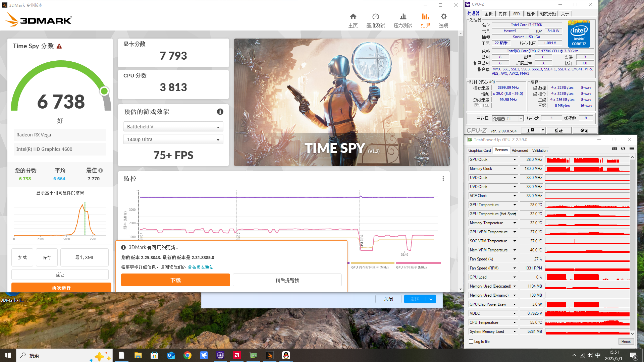Click the Intel Core i7 logo in CPU-Z
The width and height of the screenshot is (644, 362).
tap(579, 34)
